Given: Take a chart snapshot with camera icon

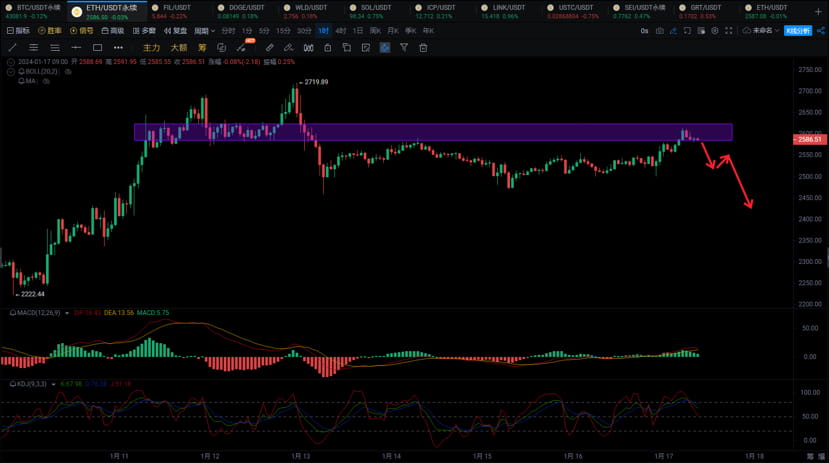Looking at the screenshot, I should pyautogui.click(x=660, y=31).
